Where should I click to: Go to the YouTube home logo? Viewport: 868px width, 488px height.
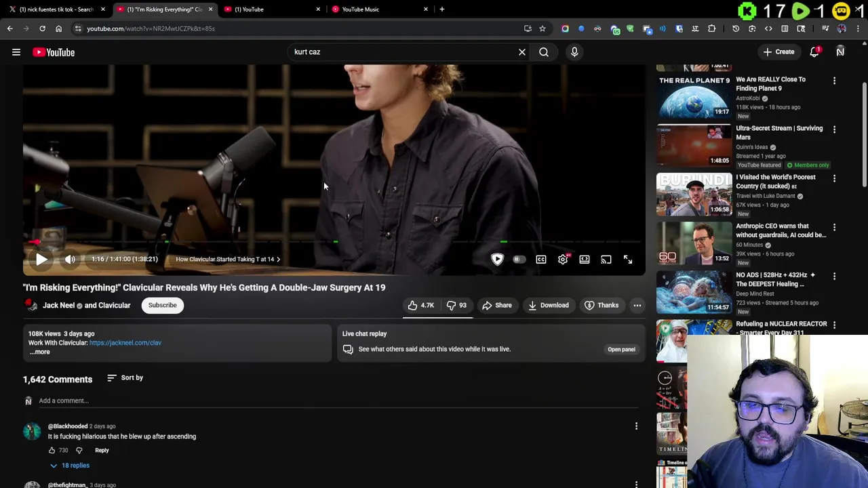coord(54,52)
